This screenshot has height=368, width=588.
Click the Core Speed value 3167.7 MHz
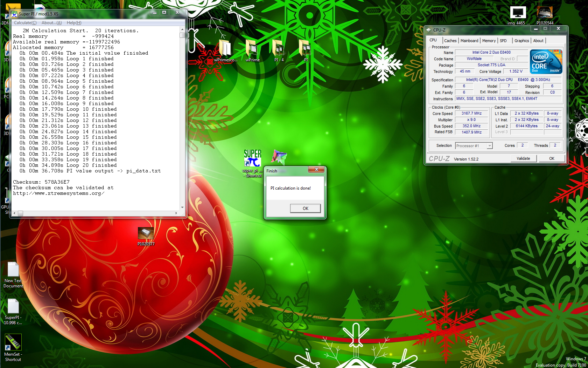[471, 114]
